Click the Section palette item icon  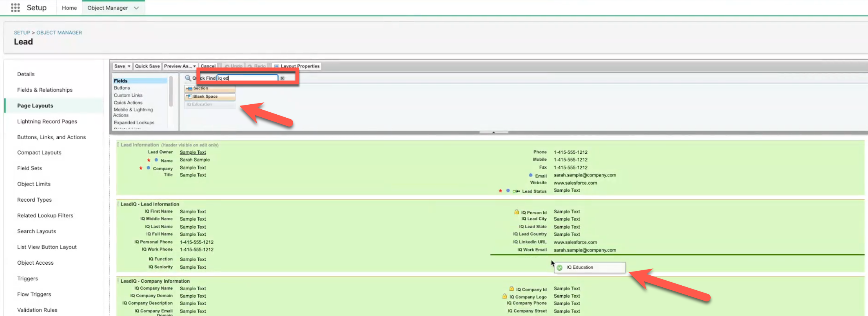(189, 89)
